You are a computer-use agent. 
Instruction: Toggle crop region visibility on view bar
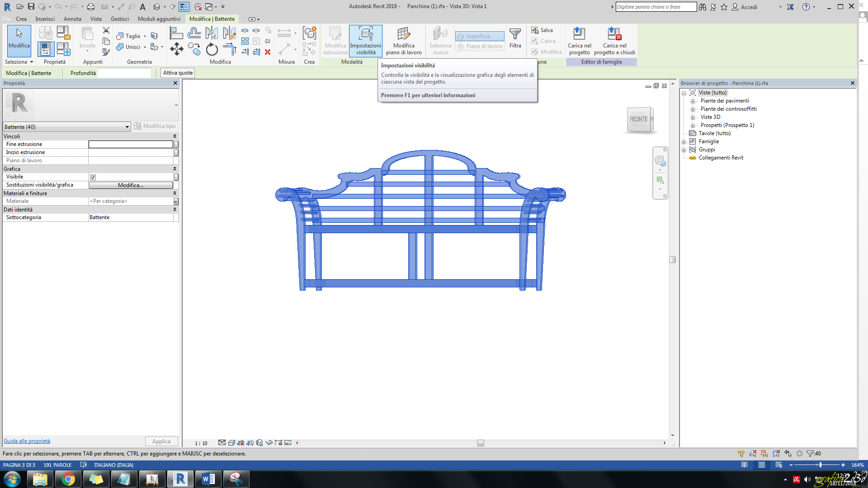pyautogui.click(x=250, y=443)
